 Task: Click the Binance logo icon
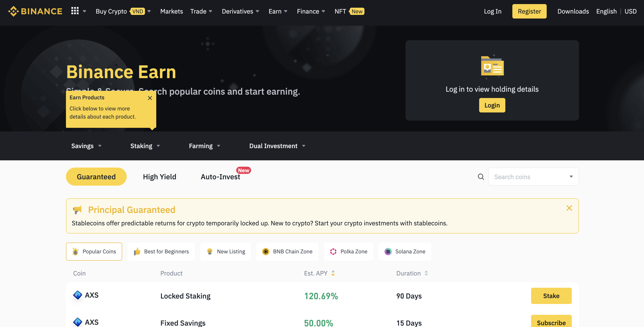[x=14, y=11]
